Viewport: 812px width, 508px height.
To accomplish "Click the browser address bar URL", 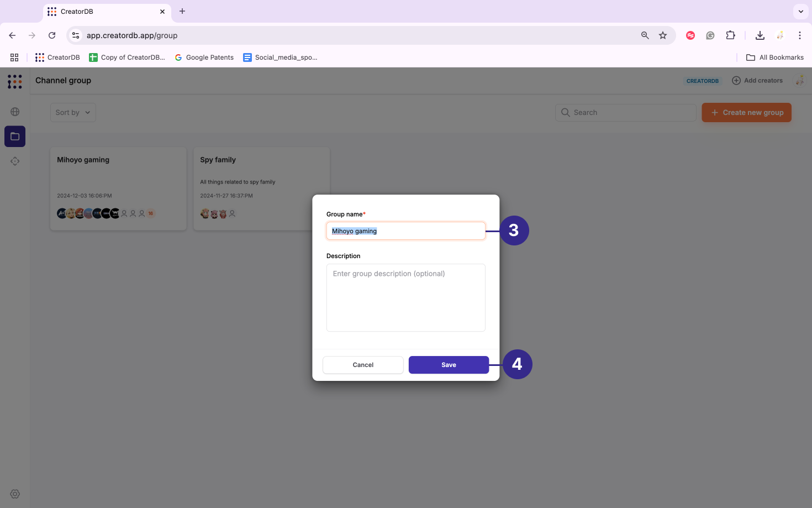I will click(132, 35).
